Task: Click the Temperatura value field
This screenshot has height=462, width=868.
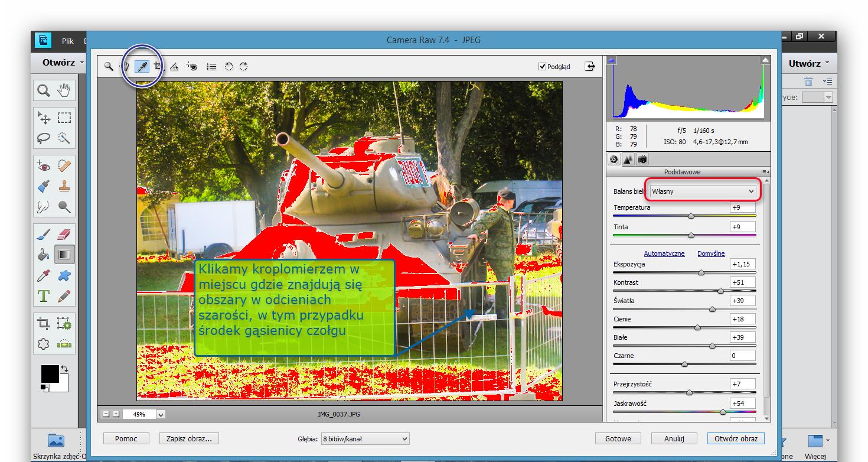Action: coord(742,208)
